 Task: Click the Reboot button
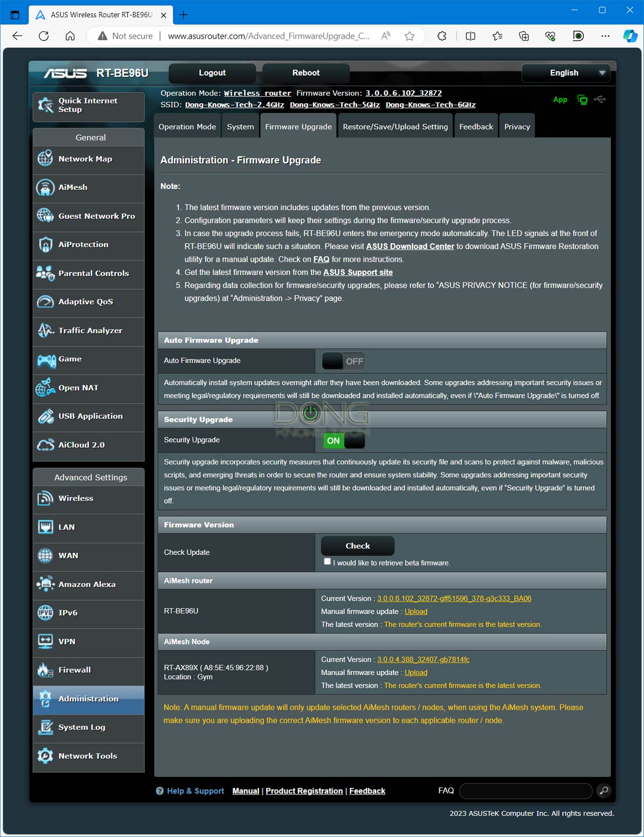[x=306, y=73]
